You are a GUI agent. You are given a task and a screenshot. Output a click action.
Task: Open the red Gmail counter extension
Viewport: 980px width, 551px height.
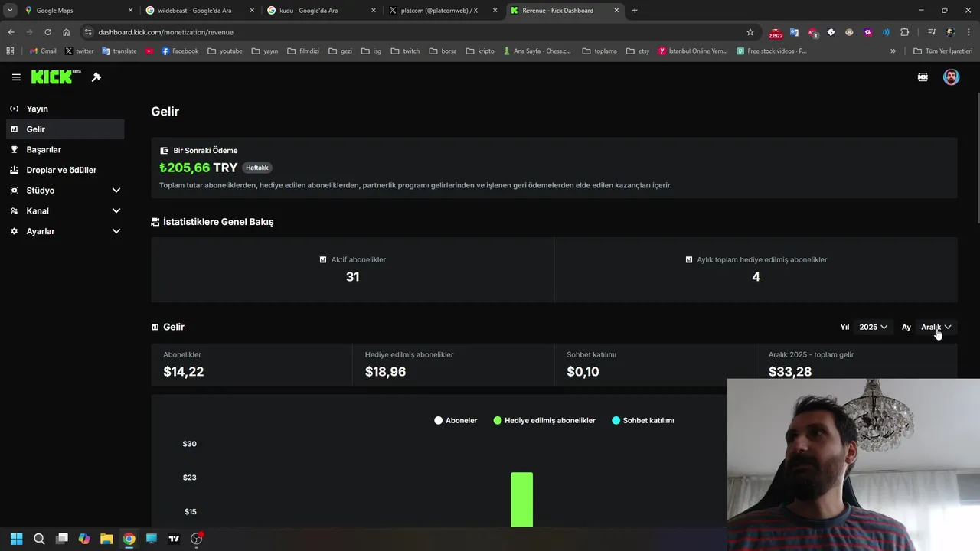[776, 33]
